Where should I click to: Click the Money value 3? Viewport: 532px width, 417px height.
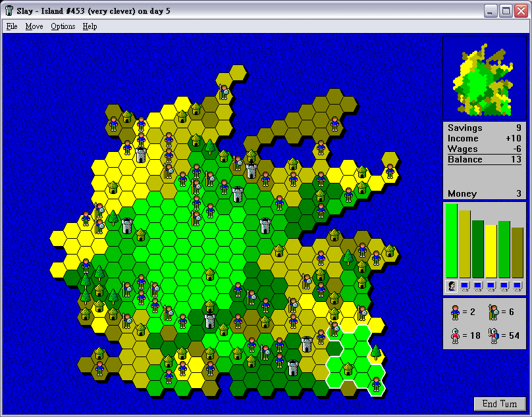(519, 193)
